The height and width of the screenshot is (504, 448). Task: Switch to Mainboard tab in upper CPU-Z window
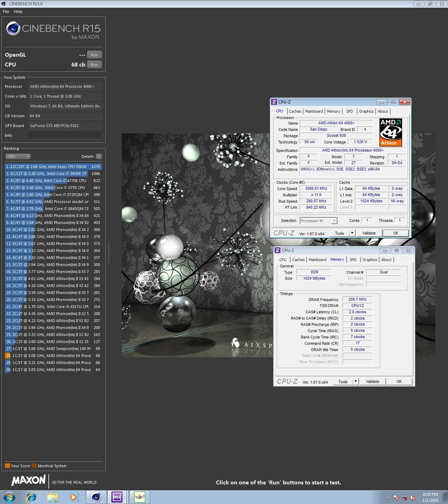click(314, 111)
